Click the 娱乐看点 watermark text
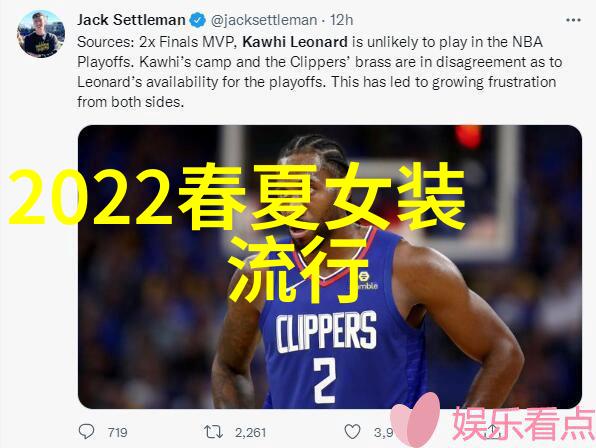This screenshot has height=448, width=596. (523, 423)
